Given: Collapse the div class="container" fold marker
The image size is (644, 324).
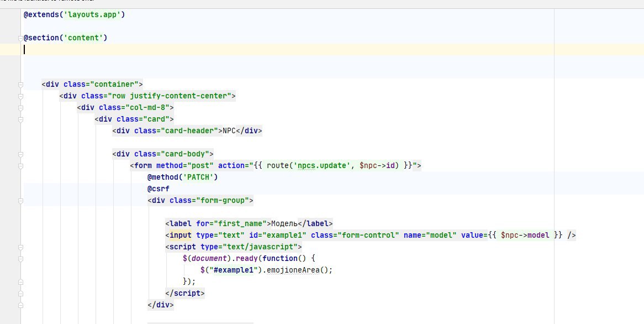Looking at the screenshot, I should click(20, 85).
